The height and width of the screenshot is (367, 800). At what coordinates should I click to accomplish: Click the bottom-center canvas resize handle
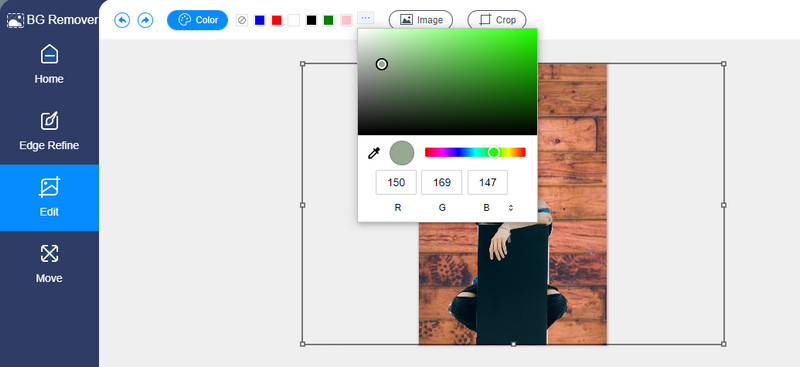click(513, 344)
